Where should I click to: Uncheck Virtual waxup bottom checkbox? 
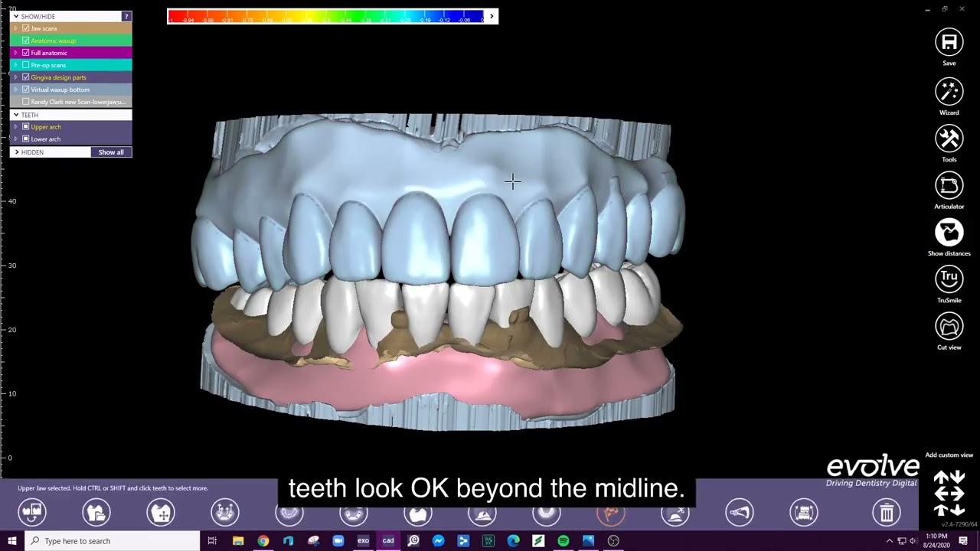26,90
